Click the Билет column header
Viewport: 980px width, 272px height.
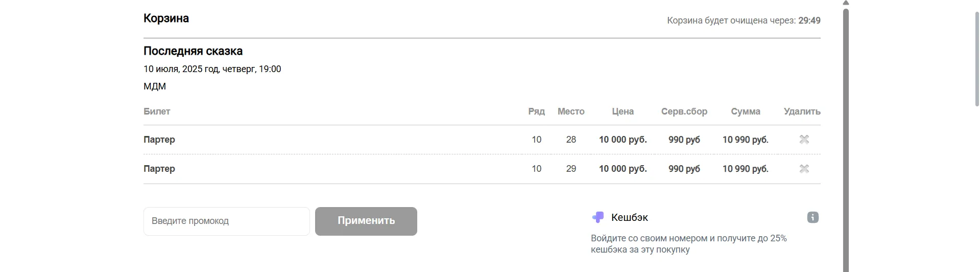(x=157, y=111)
